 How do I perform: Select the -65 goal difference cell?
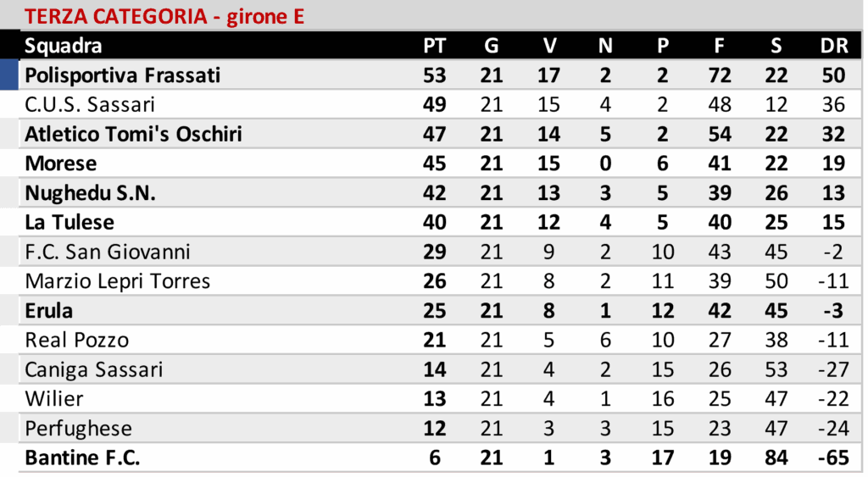[x=833, y=458]
